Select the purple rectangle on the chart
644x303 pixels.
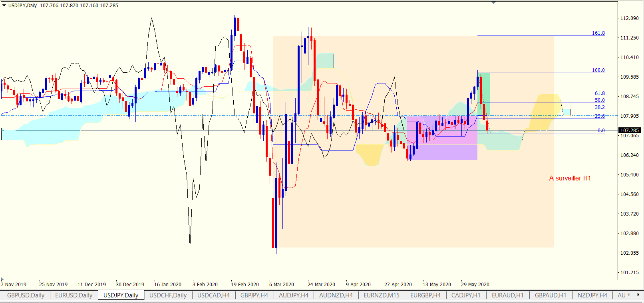pos(442,138)
